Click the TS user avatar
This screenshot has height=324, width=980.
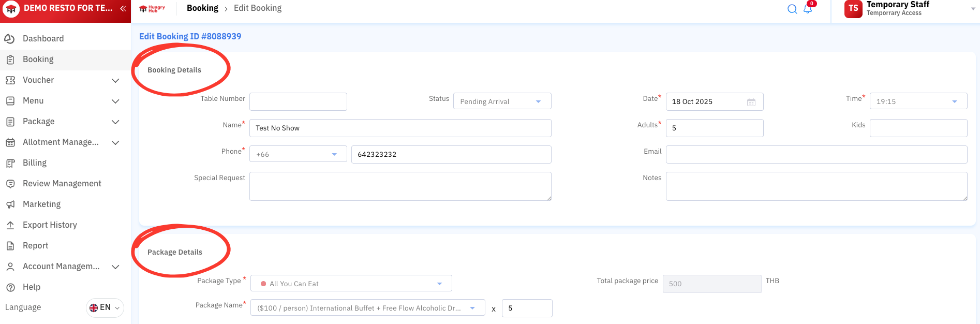853,9
